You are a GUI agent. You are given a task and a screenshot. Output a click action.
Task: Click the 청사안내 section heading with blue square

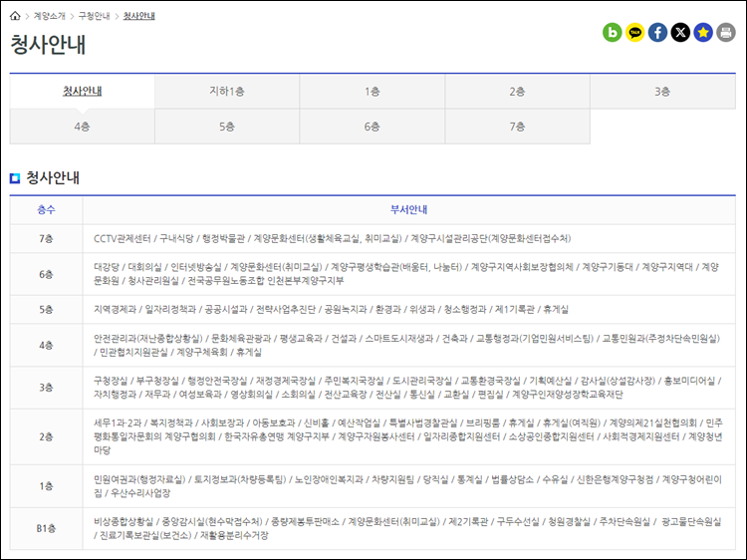click(x=45, y=177)
